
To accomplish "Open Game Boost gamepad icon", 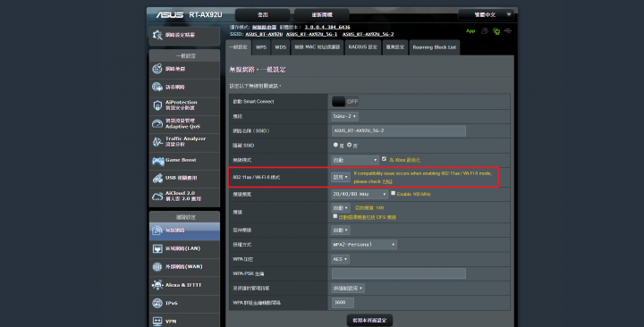I will point(157,161).
